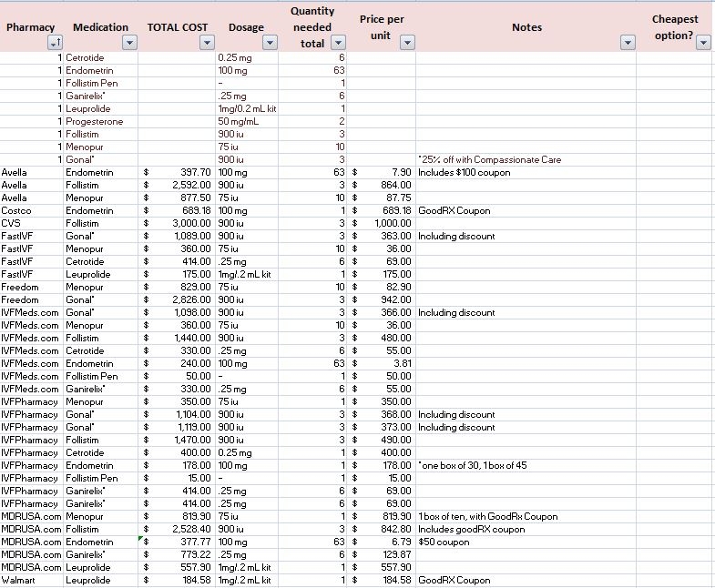Select the 6.79 price per unit cell
Image resolution: width=715 pixels, height=588 pixels.
pyautogui.click(x=382, y=542)
